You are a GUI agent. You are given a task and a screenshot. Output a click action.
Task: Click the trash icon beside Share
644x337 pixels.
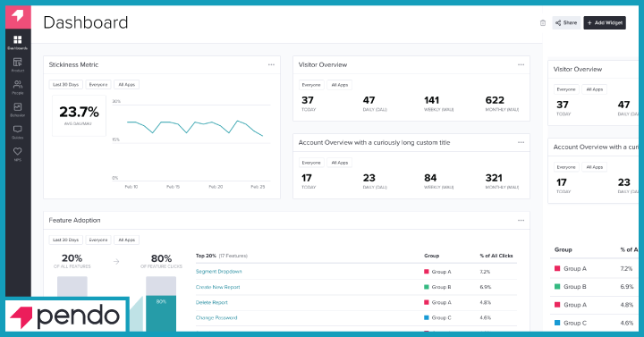(543, 23)
